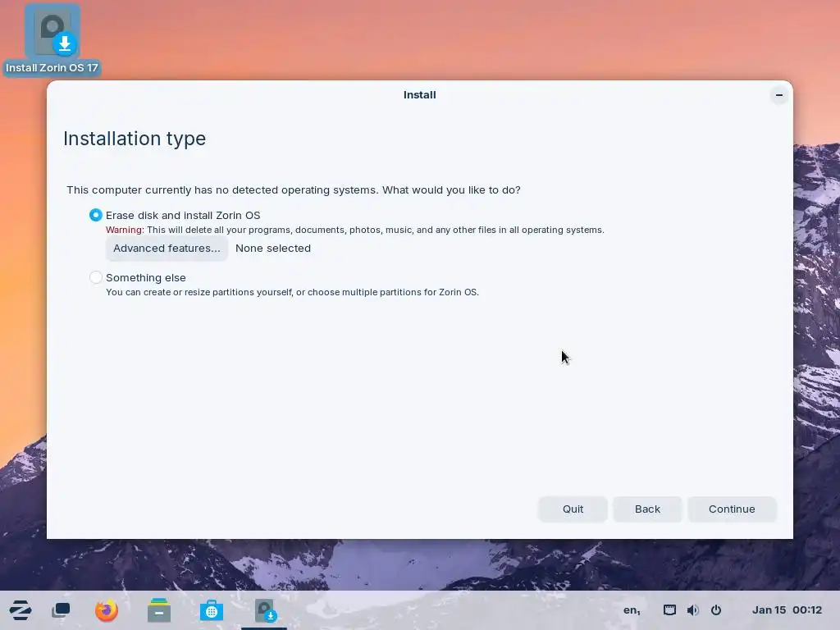Image resolution: width=840 pixels, height=630 pixels.
Task: Open the volume control in system tray
Action: tap(692, 610)
